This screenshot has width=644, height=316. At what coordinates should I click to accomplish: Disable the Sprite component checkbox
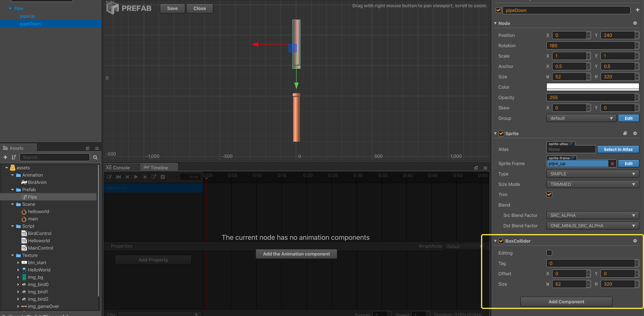pyautogui.click(x=501, y=133)
